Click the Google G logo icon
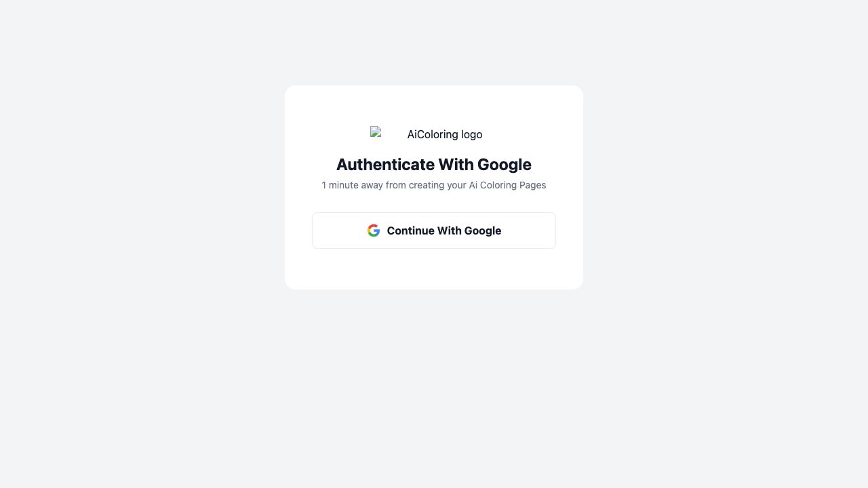The height and width of the screenshot is (488, 868). pyautogui.click(x=374, y=230)
